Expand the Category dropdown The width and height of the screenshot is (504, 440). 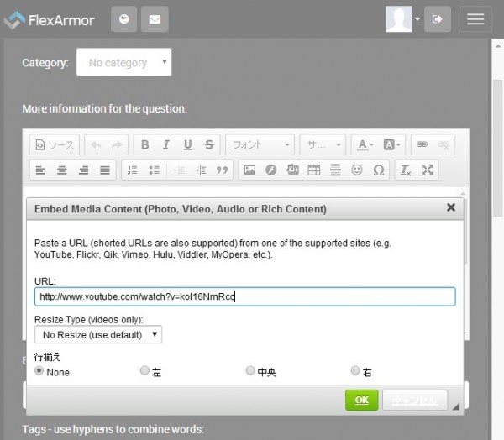(x=123, y=62)
